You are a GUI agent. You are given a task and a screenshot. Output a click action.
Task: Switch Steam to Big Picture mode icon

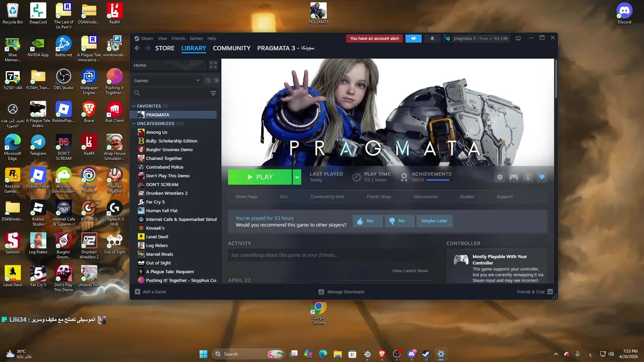(x=518, y=38)
